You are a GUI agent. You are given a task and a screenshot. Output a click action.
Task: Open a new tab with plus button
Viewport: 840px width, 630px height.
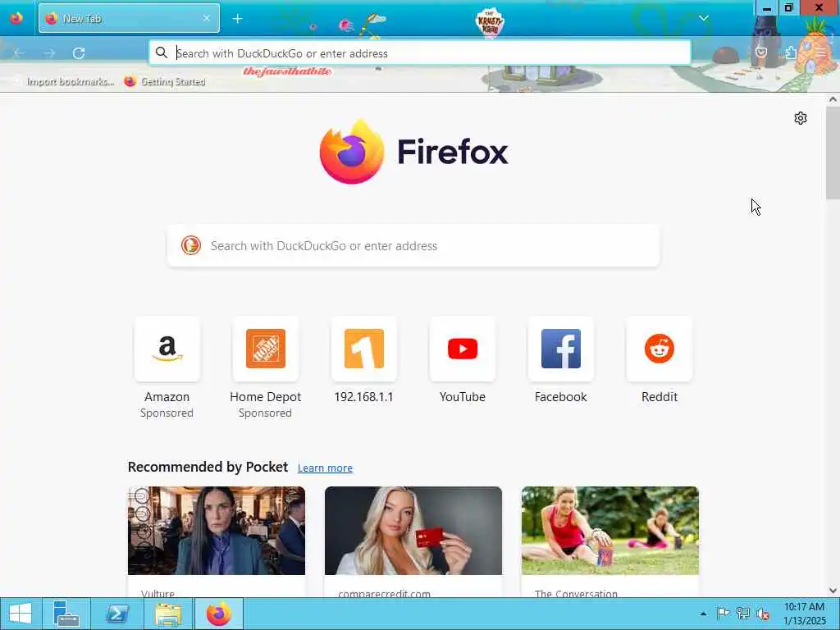click(x=237, y=19)
